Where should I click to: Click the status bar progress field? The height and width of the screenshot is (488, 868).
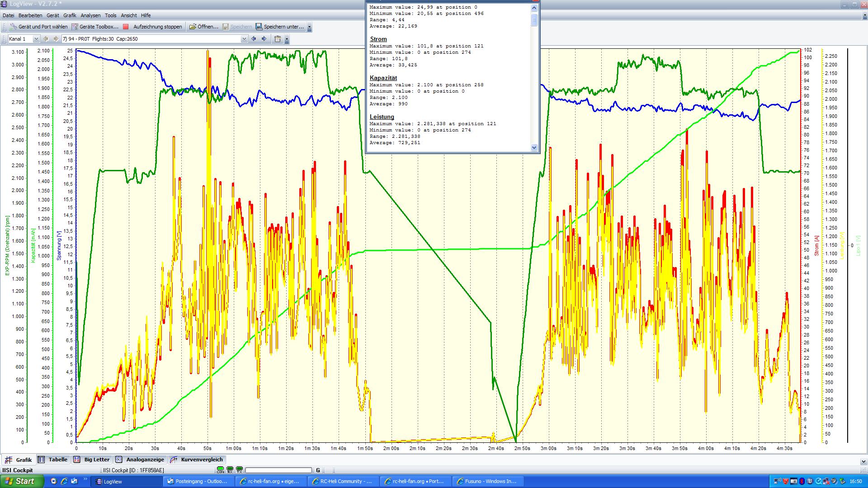tap(278, 470)
